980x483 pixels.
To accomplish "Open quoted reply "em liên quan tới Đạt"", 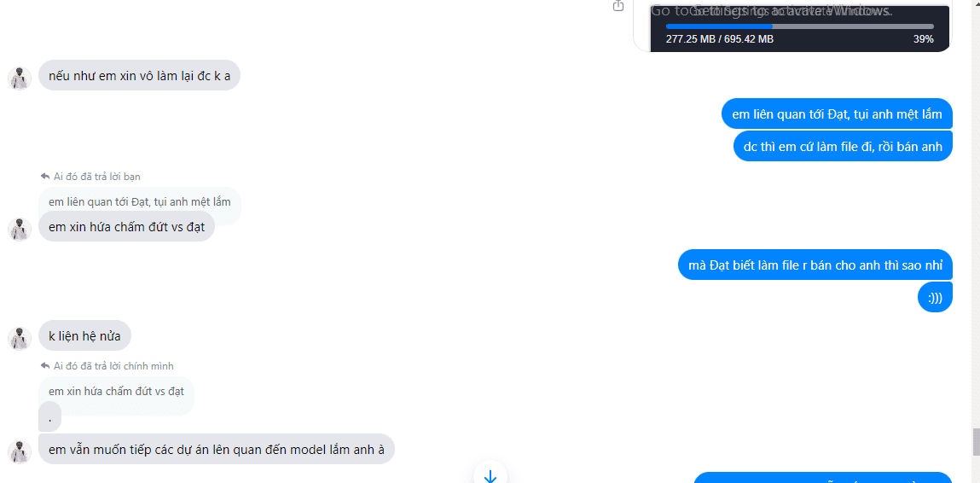I will pos(139,202).
